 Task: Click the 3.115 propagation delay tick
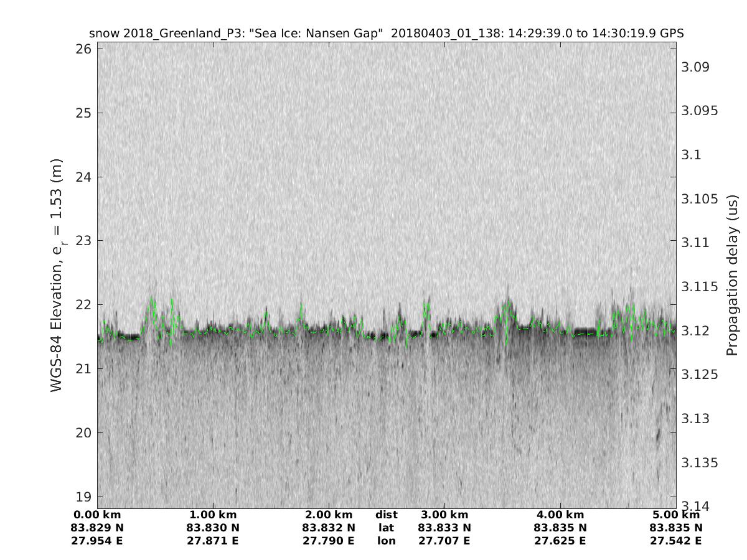[700, 286]
